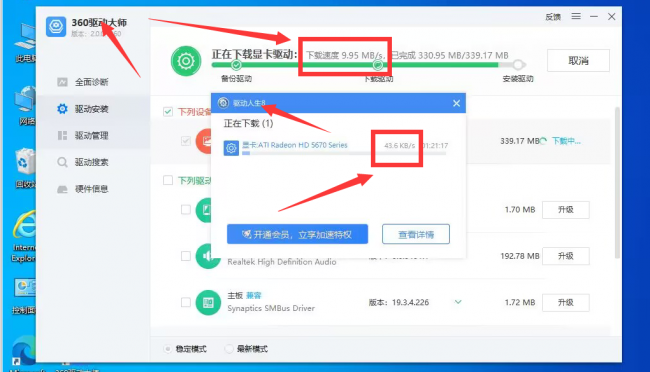Screen dimensions: 650x372
Task: Click 升级 for Synaptics SMBus Driver
Action: coord(566,302)
